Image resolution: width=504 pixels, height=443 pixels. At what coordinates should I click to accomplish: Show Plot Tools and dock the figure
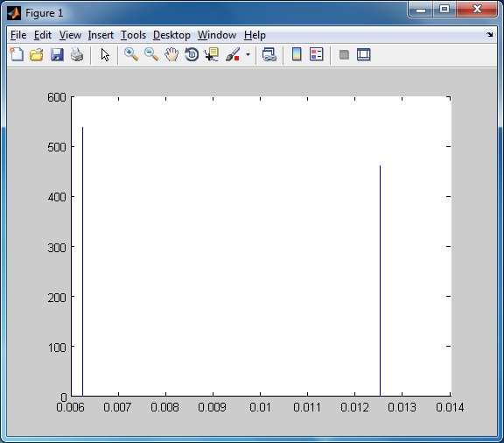(364, 54)
